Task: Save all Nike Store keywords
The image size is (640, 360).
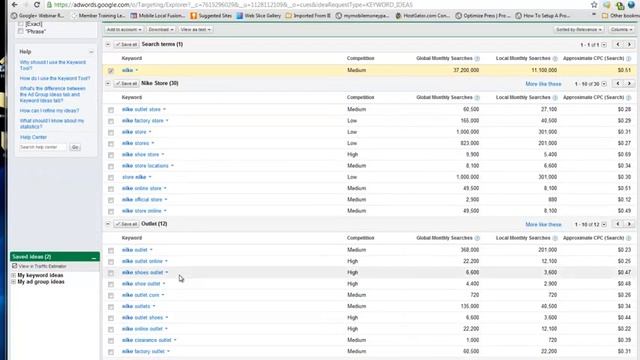Action: [x=127, y=84]
